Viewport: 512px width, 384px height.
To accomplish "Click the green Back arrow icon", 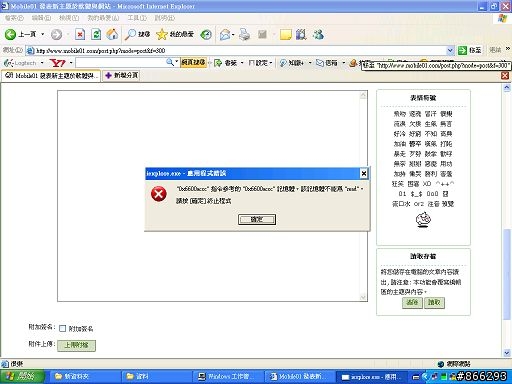I will click(x=10, y=34).
